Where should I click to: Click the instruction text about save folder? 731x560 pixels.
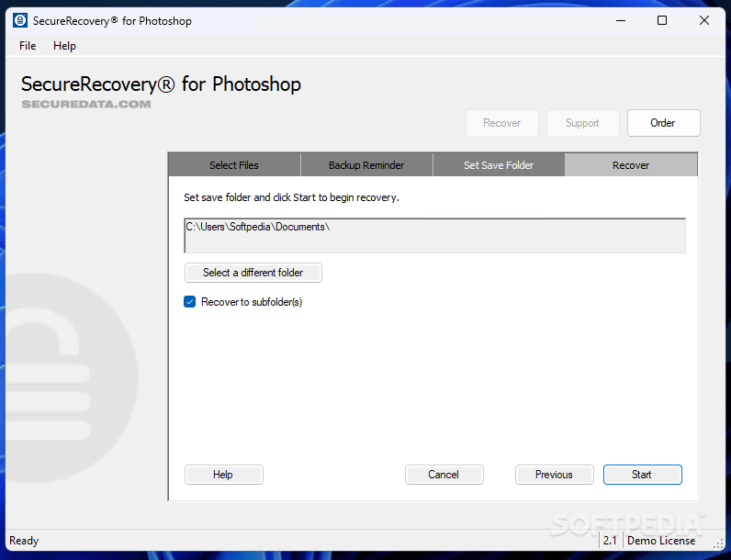pos(291,197)
